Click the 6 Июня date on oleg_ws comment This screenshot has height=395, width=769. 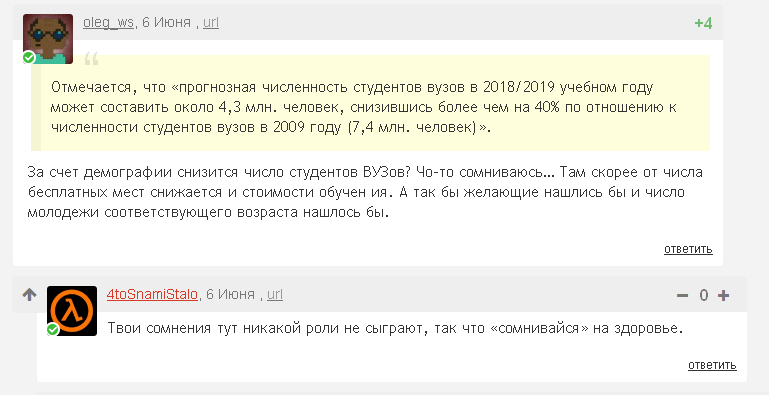pos(166,23)
